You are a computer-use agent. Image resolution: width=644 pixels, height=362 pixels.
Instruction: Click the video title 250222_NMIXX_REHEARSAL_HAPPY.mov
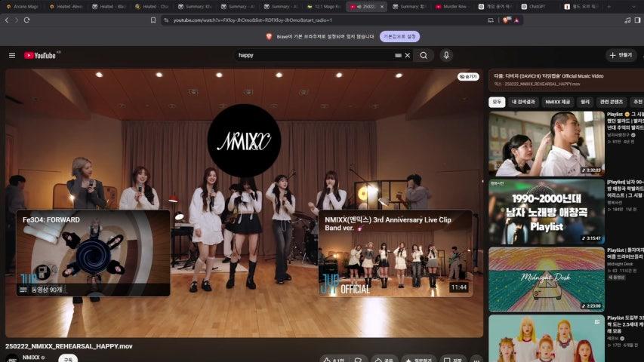69,346
